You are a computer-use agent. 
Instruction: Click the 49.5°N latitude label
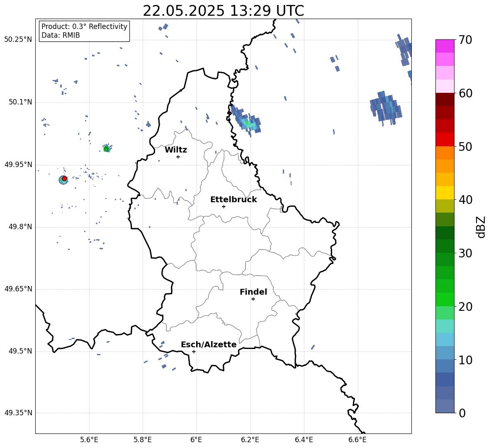pyautogui.click(x=20, y=351)
